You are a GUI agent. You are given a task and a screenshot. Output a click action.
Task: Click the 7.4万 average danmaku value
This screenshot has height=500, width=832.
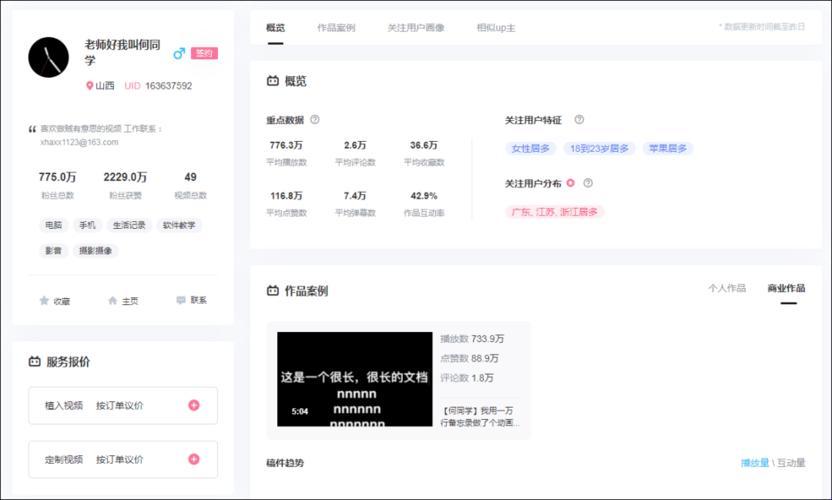coord(355,195)
